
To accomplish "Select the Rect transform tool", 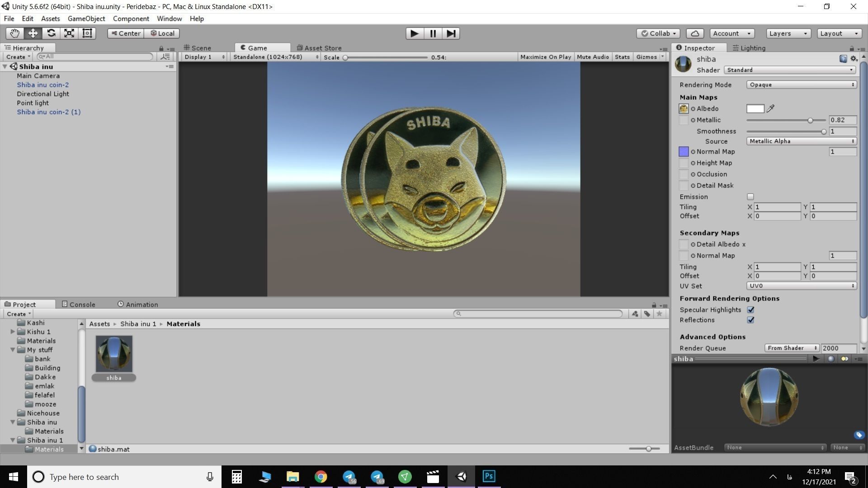I will pos(87,33).
